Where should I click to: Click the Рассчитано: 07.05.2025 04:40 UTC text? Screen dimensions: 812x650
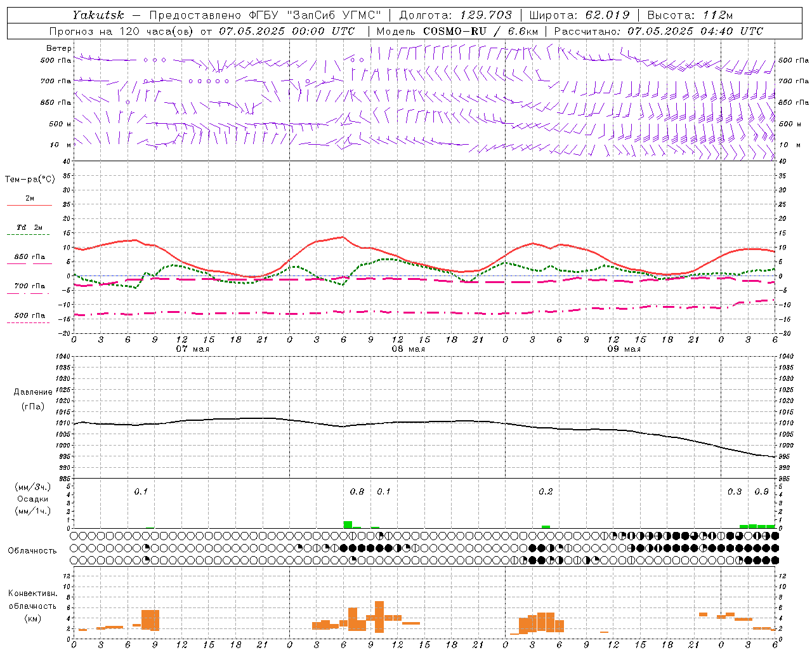pyautogui.click(x=658, y=31)
